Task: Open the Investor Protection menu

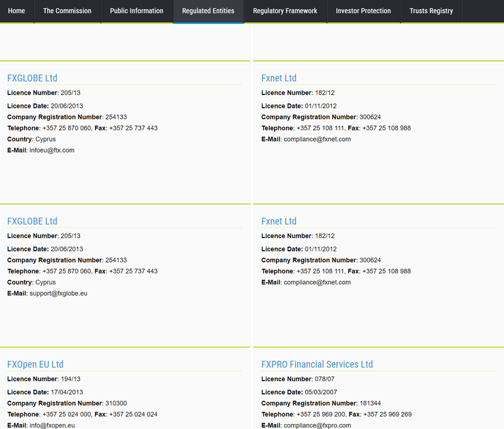Action: [364, 11]
